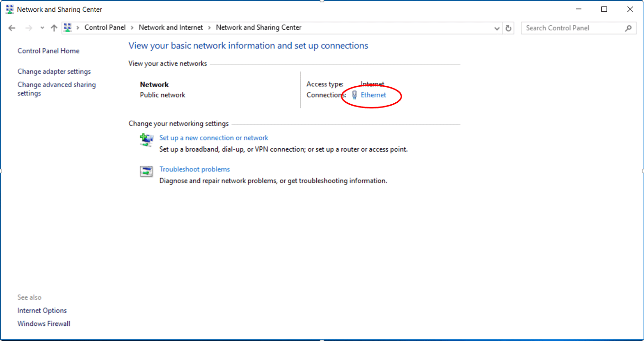This screenshot has height=341, width=644.
Task: Go up one level with the Up arrow
Action: [x=54, y=28]
